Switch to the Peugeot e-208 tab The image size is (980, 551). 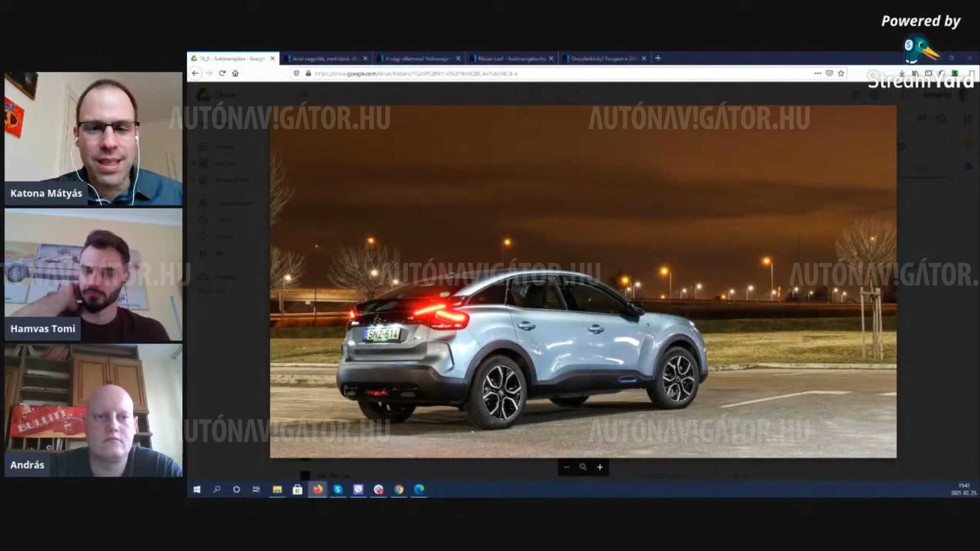click(603, 58)
